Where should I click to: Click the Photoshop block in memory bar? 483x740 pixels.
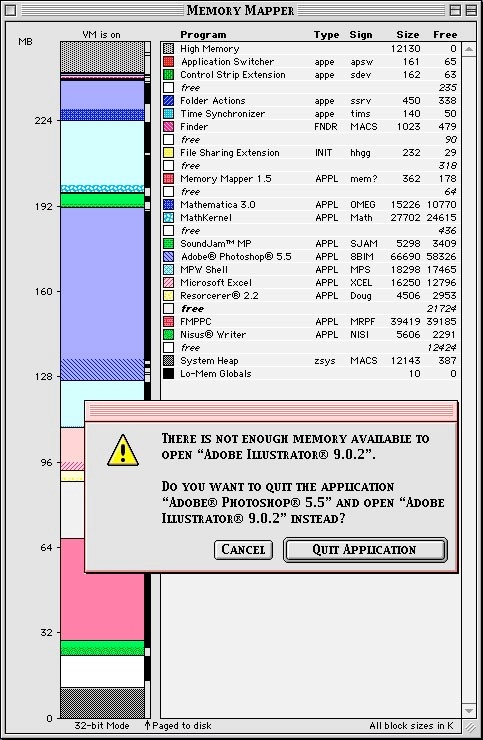tap(102, 293)
